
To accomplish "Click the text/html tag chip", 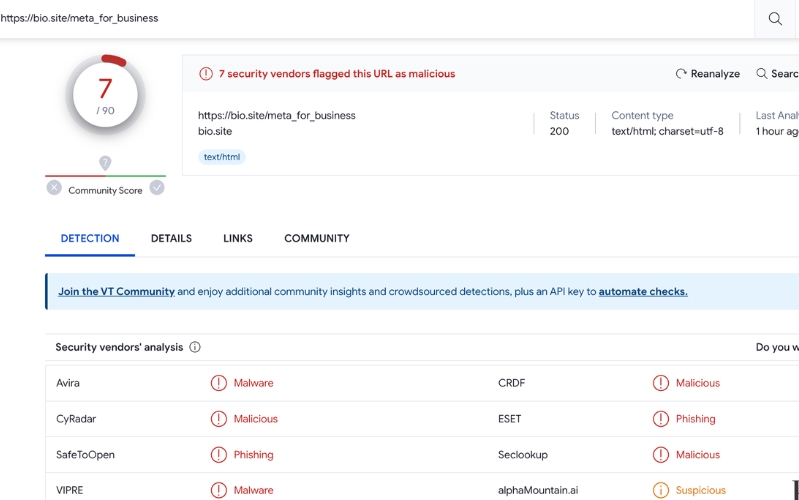I will pyautogui.click(x=222, y=157).
